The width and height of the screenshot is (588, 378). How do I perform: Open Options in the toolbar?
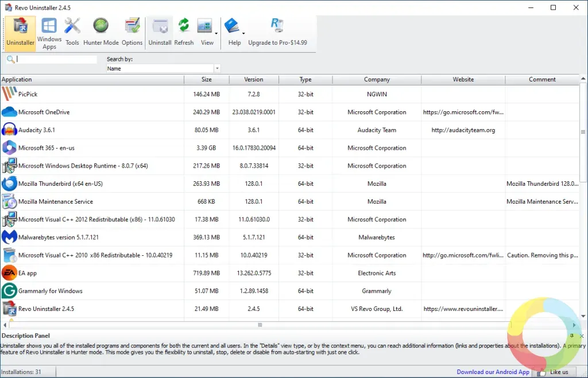pyautogui.click(x=132, y=33)
